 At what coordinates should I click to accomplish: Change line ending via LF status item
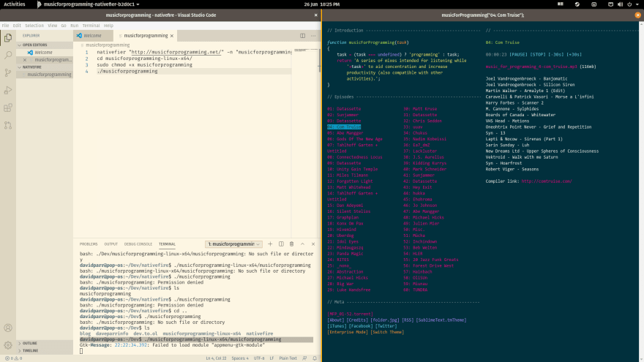[272, 358]
